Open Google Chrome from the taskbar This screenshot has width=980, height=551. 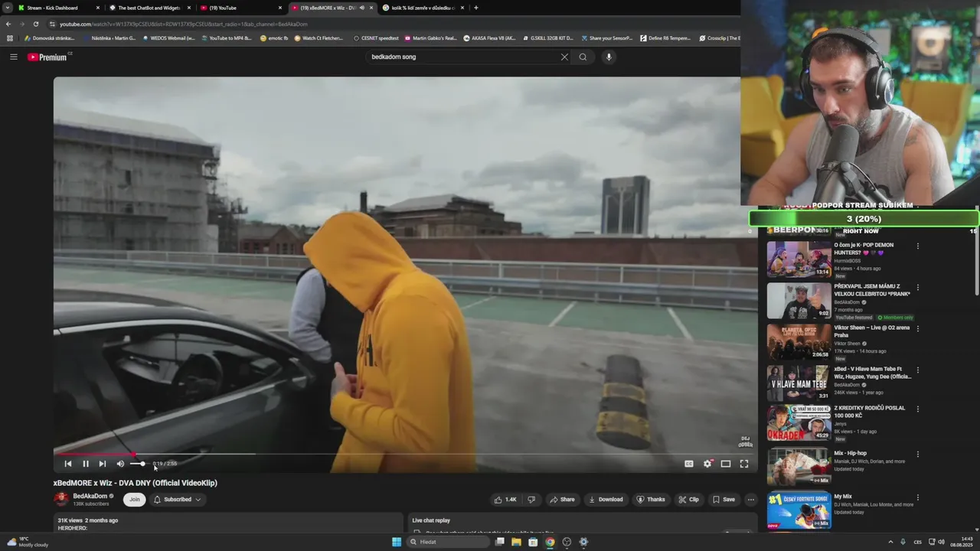(x=550, y=542)
